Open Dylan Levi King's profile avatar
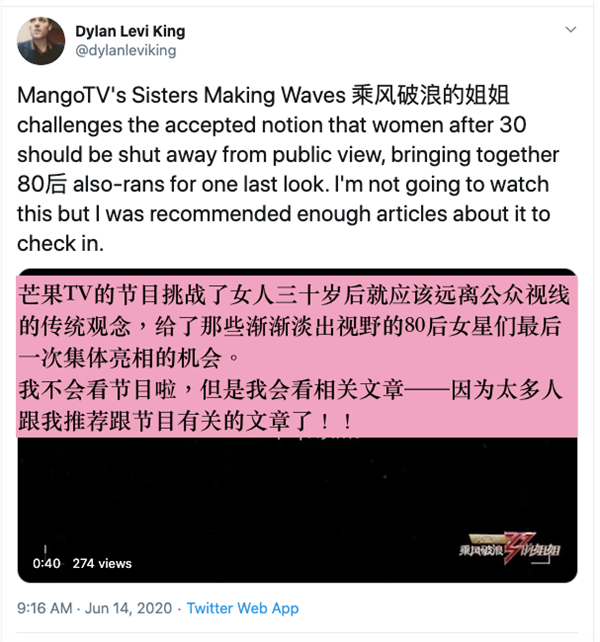 pos(41,41)
